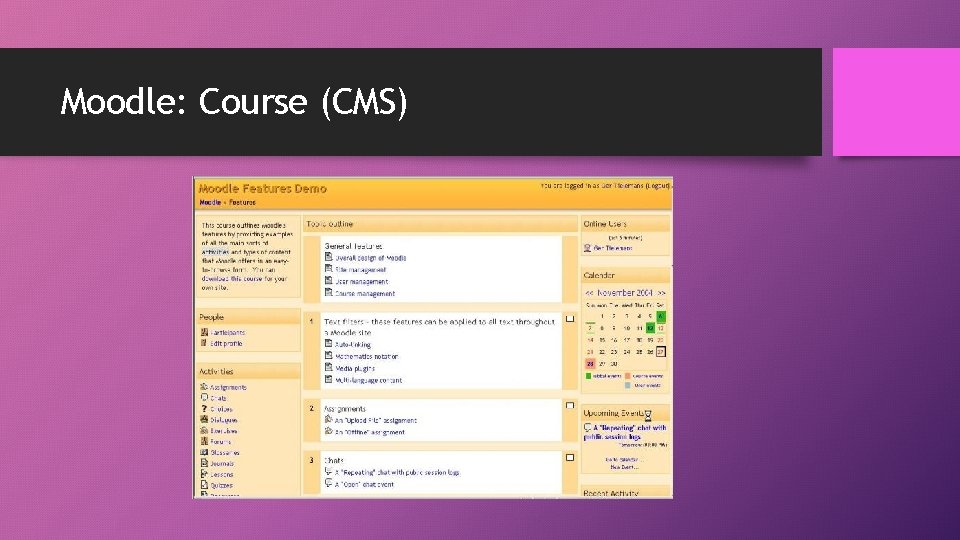Viewport: 960px width, 540px height.
Task: Click the chat icon under Upcoming Events
Action: [587, 427]
